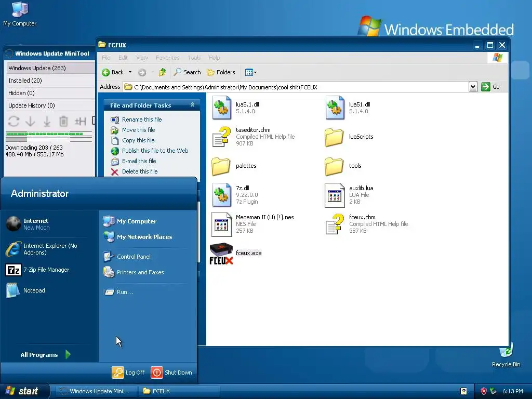The height and width of the screenshot is (399, 532).
Task: Select Megaman II (U) [!].nes ROM file
Action: click(221, 224)
